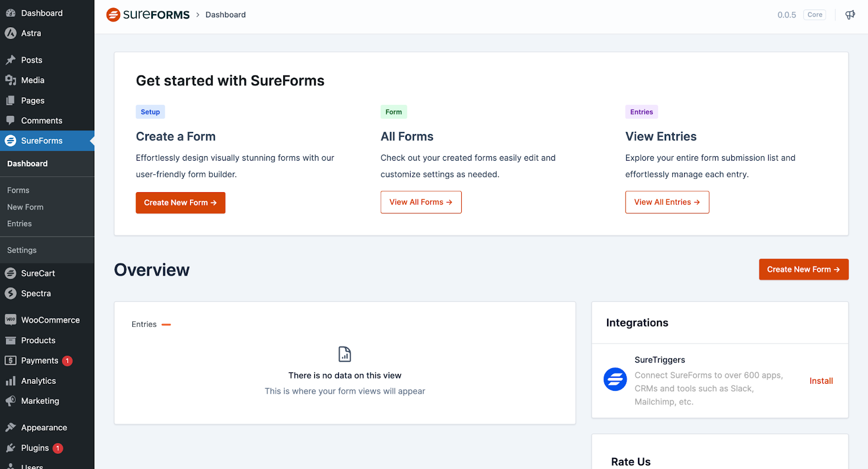Viewport: 868px width, 469px height.
Task: Click the Plugins plug icon
Action: click(x=10, y=448)
